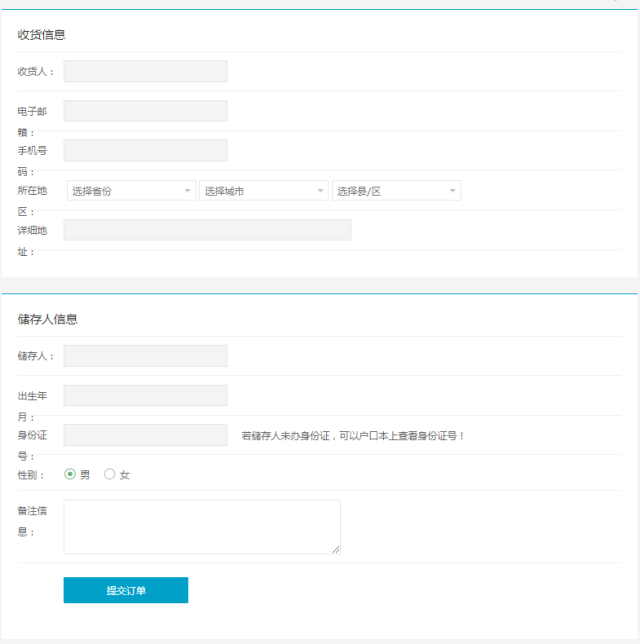This screenshot has height=644, width=640.
Task: Click the 收货人 label
Action: tap(36, 71)
